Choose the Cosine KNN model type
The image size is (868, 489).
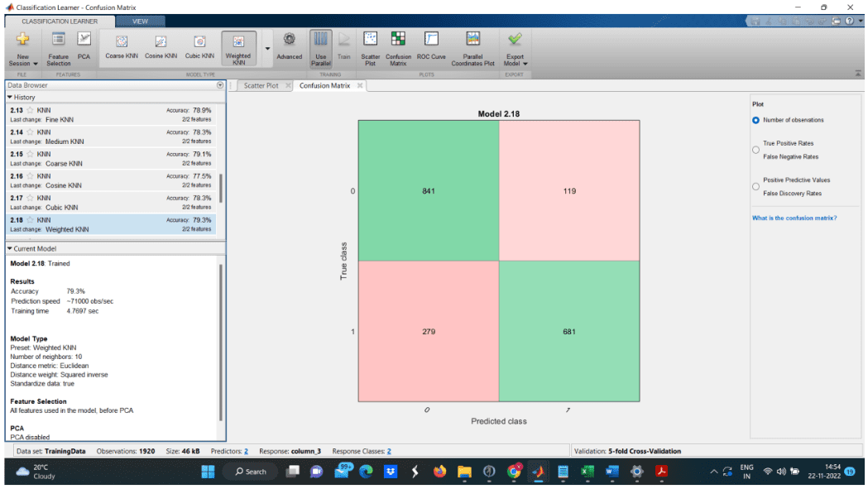(161, 47)
